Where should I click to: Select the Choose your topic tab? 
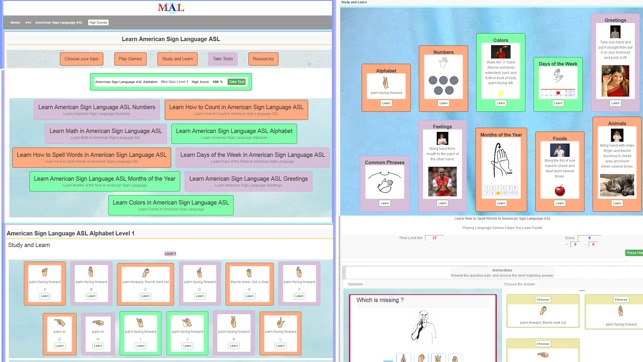82,59
